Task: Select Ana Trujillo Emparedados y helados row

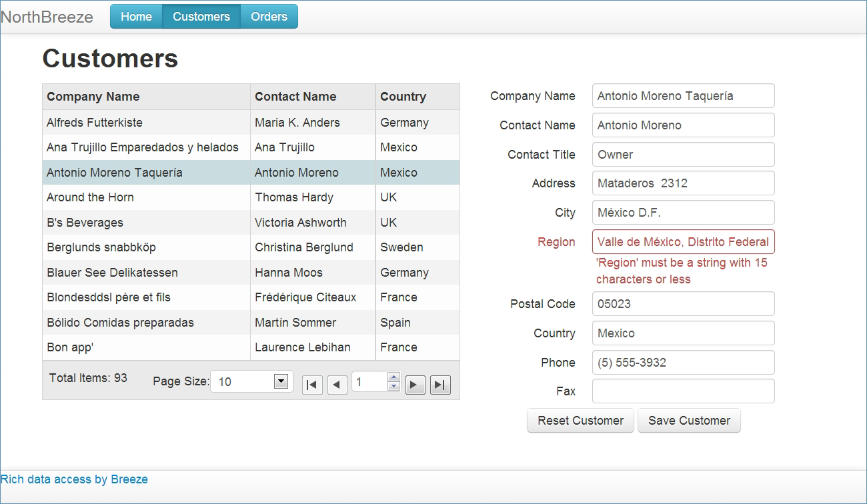Action: click(251, 147)
